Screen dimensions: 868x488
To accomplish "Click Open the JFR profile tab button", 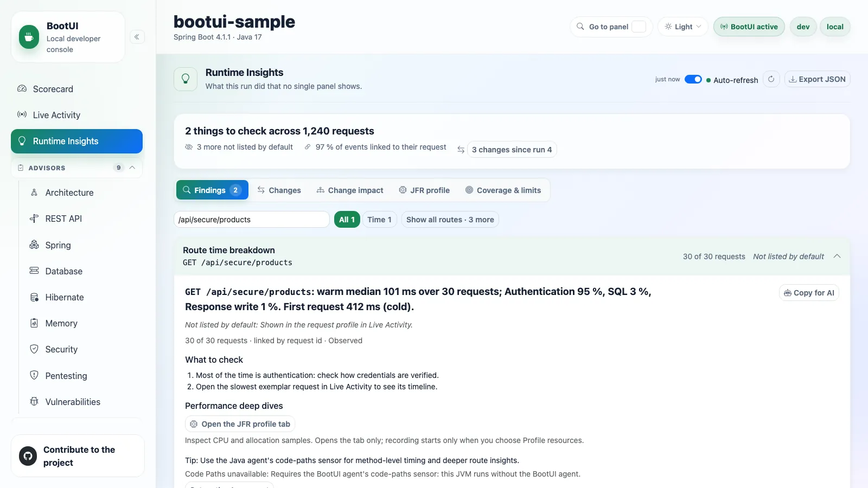I will click(x=240, y=424).
